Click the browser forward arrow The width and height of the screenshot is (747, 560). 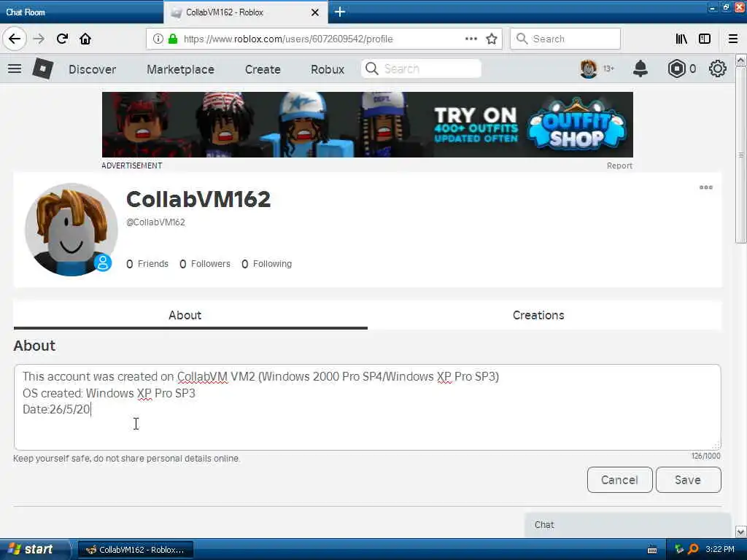click(x=39, y=39)
